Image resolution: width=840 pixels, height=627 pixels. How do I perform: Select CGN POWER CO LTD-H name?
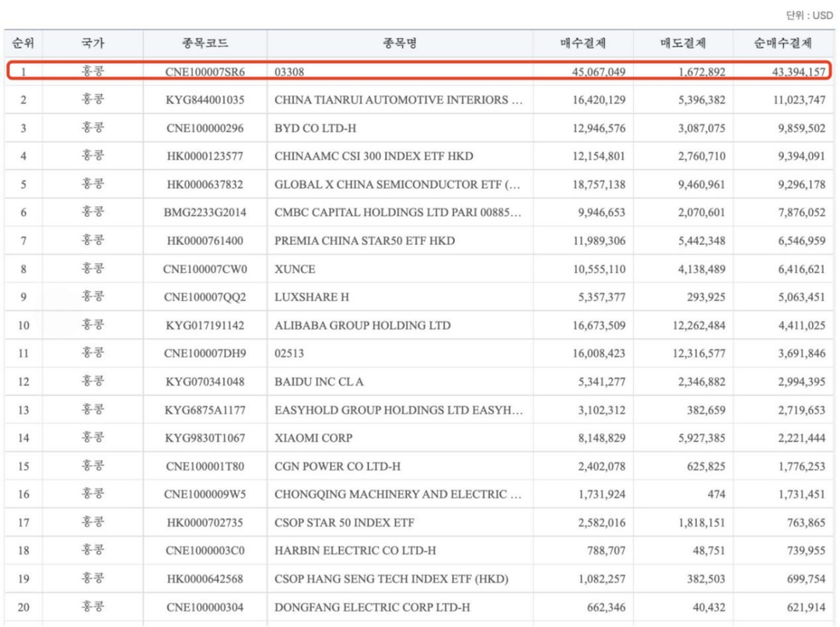click(x=338, y=466)
